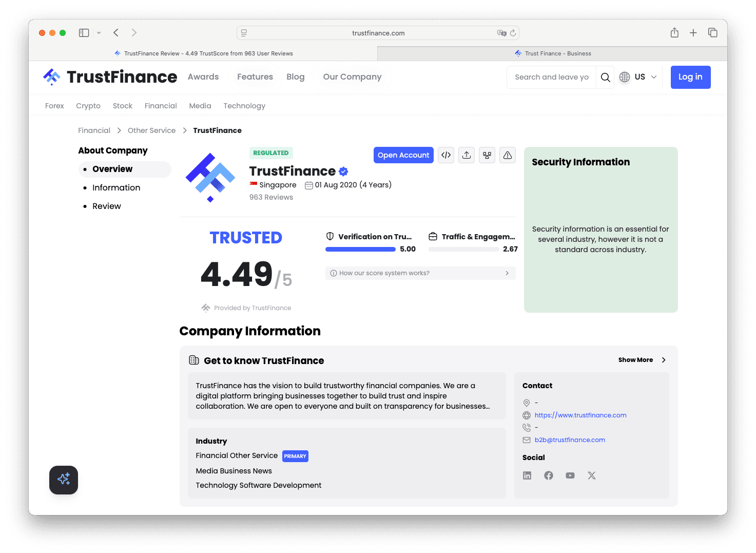756x553 pixels.
Task: Go to Review sidebar section
Action: pyautogui.click(x=107, y=206)
